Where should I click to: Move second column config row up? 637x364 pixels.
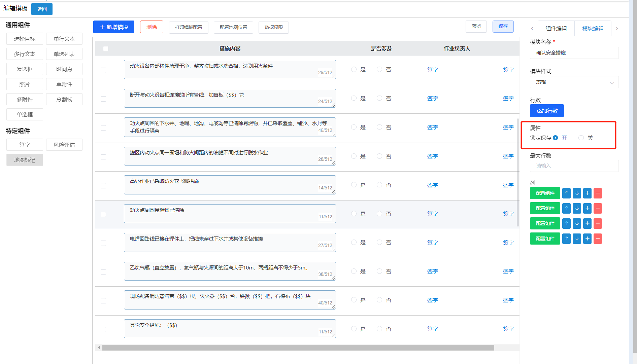(x=567, y=208)
